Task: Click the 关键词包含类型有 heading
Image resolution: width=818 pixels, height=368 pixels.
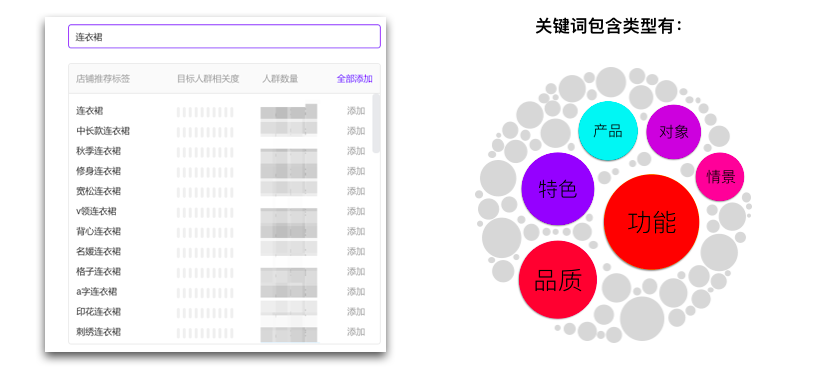Action: click(x=608, y=26)
